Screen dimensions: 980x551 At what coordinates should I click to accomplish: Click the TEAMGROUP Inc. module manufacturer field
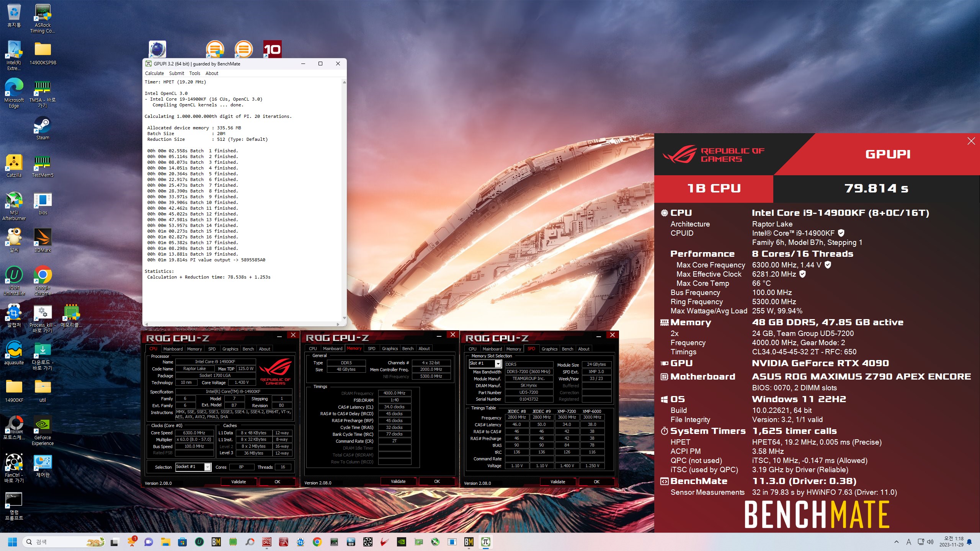[x=528, y=378]
